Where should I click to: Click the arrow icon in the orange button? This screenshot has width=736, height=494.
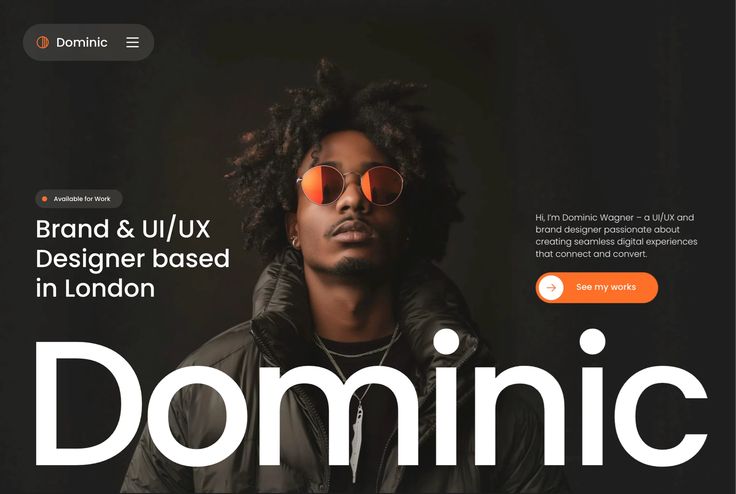tap(551, 287)
